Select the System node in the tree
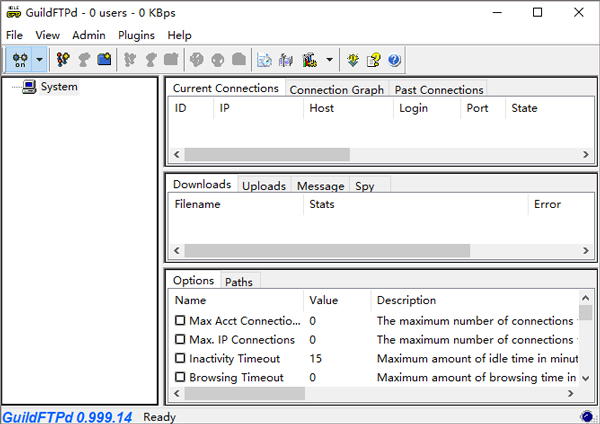 click(x=59, y=87)
